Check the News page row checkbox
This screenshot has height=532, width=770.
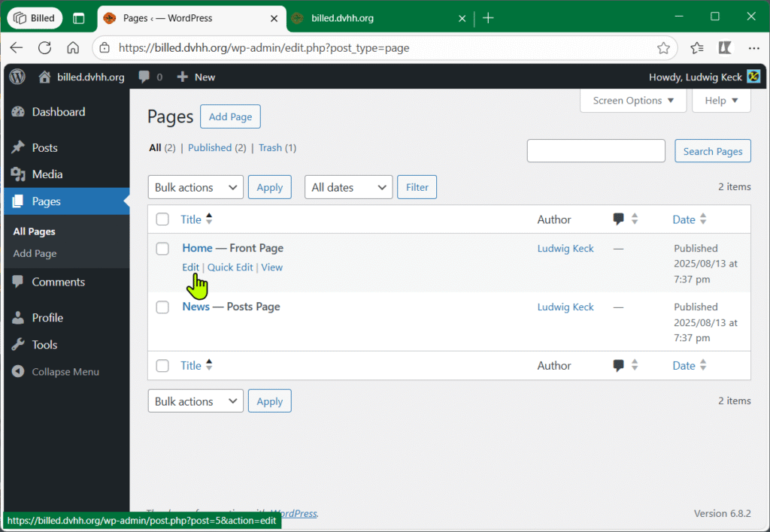(162, 307)
